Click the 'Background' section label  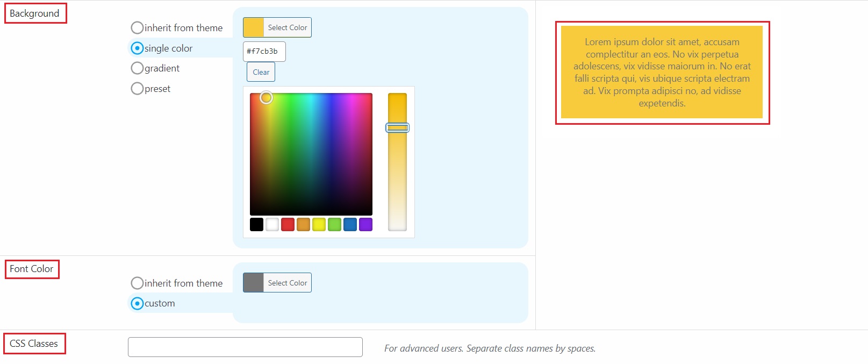point(34,13)
